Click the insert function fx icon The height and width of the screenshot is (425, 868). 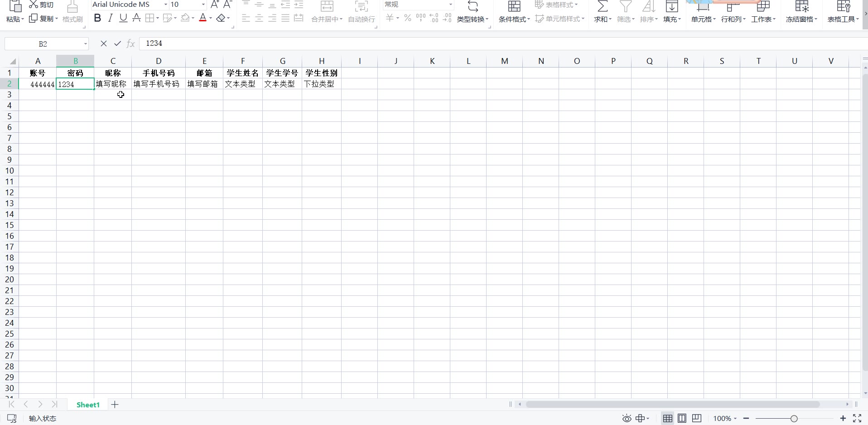[x=131, y=43]
